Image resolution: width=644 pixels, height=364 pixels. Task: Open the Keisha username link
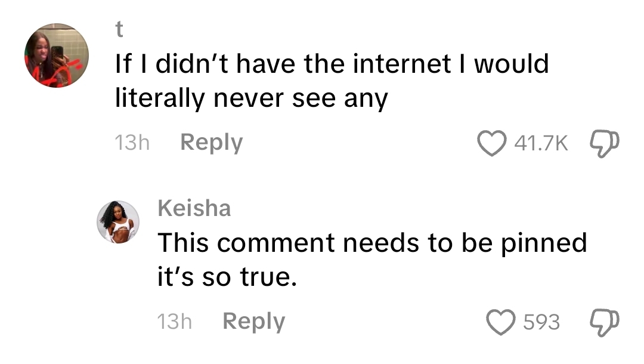[194, 208]
